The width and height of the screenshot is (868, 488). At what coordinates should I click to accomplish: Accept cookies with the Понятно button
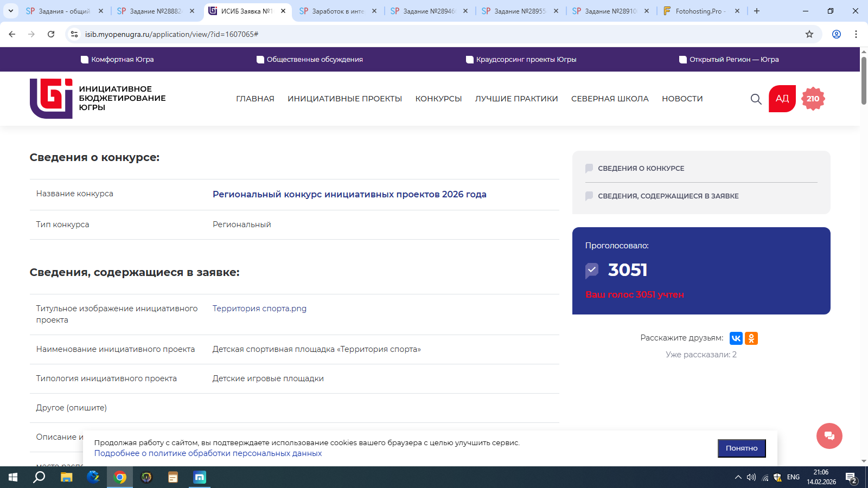pos(742,448)
